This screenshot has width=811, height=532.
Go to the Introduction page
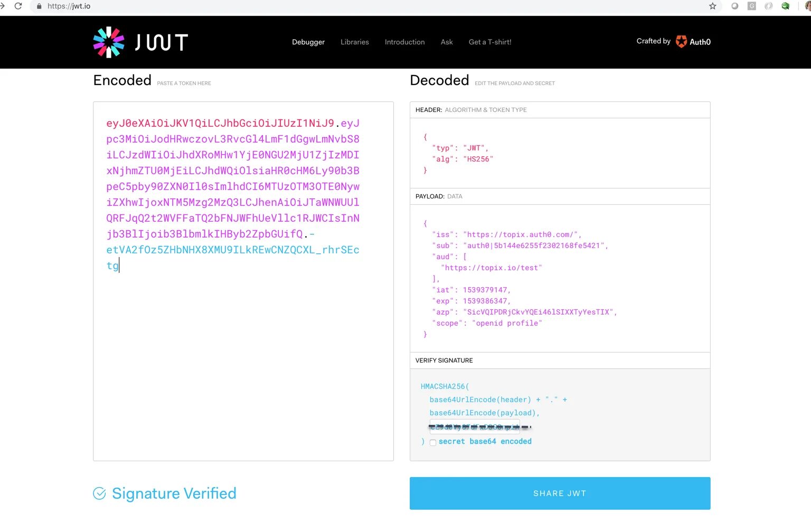(404, 42)
